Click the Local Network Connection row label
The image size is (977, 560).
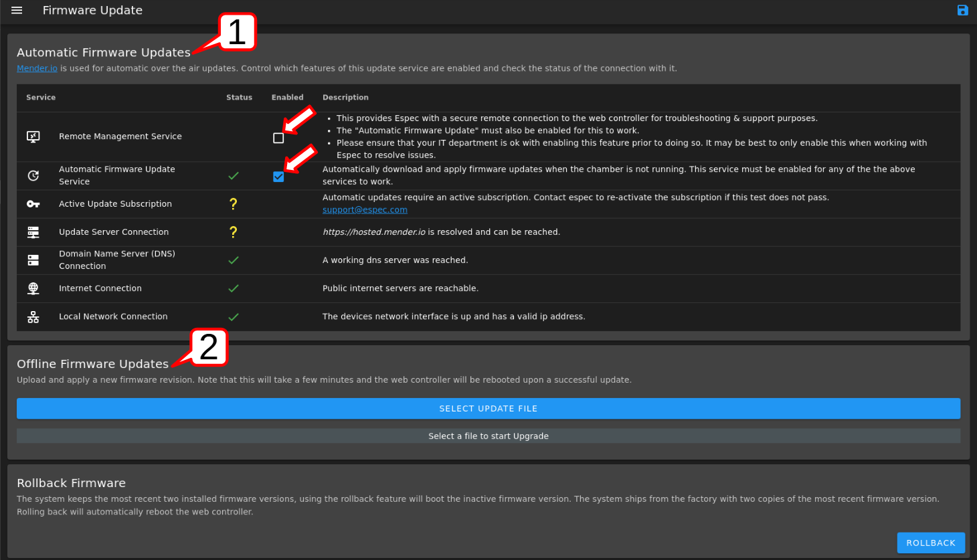click(113, 316)
